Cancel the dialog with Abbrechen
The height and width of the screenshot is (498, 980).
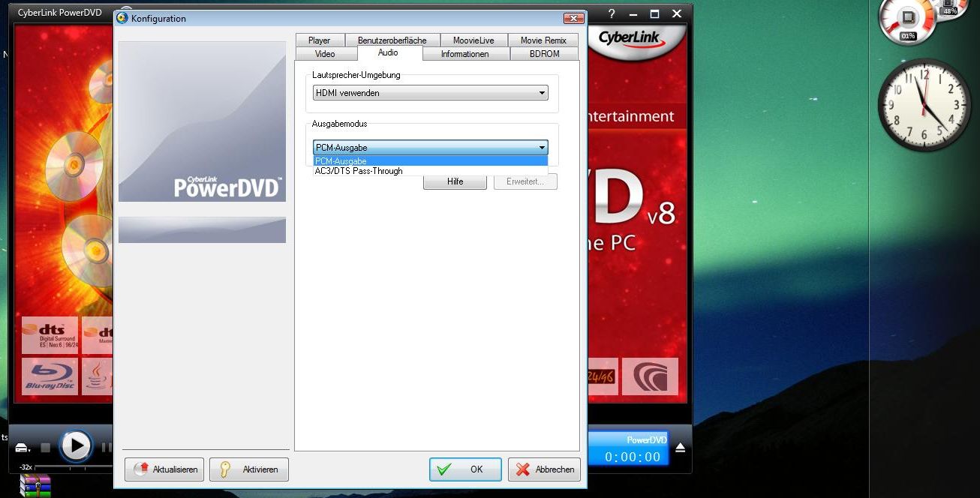click(x=545, y=469)
